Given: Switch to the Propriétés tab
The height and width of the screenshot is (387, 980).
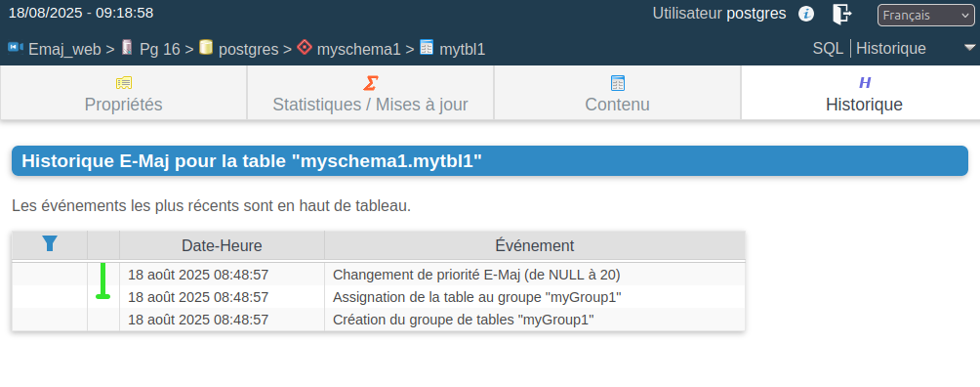Looking at the screenshot, I should point(124,93).
